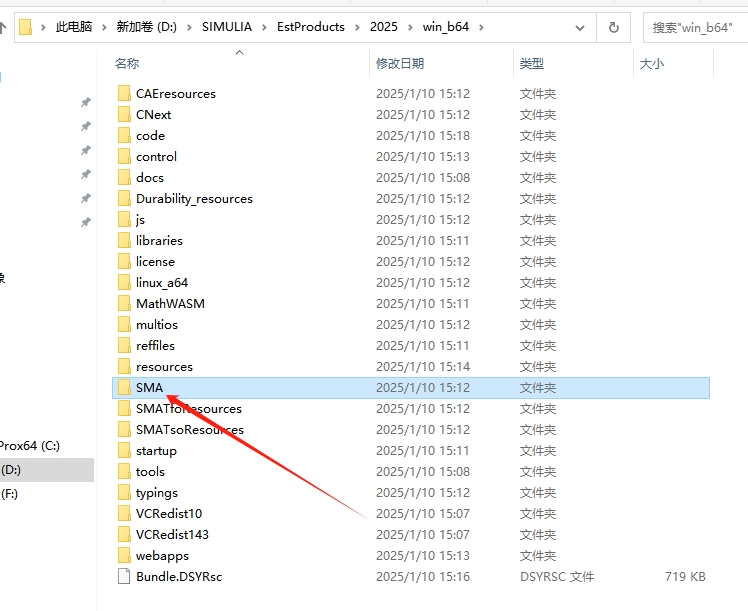Select the Bundle.DSYRsc file icon
This screenshot has height=611, width=748.
click(124, 576)
